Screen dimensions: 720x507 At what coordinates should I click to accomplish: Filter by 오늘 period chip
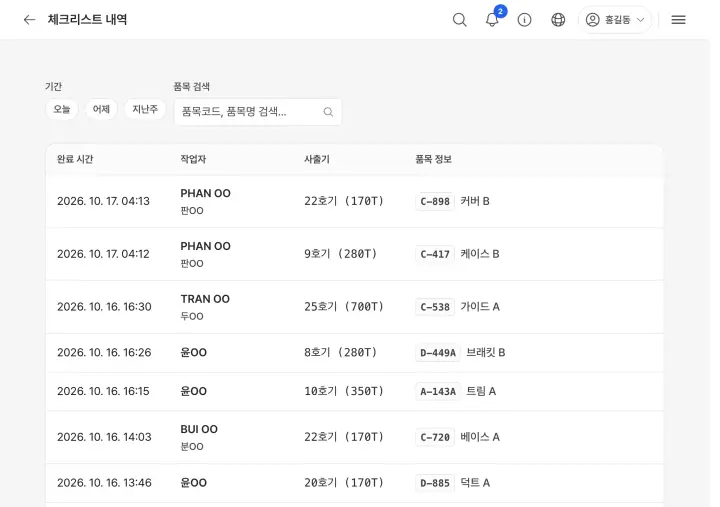62,109
